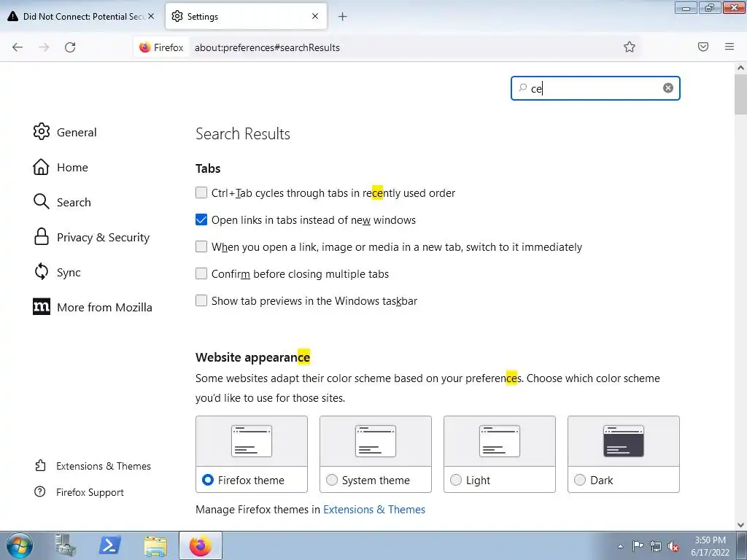The image size is (747, 560).
Task: Open the Home settings category
Action: coord(61,167)
